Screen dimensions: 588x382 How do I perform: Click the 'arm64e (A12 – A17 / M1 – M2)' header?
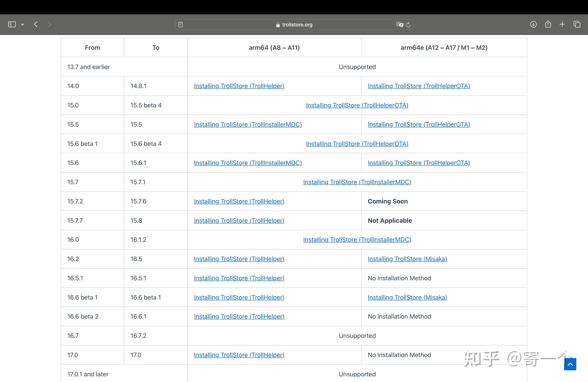(x=444, y=48)
